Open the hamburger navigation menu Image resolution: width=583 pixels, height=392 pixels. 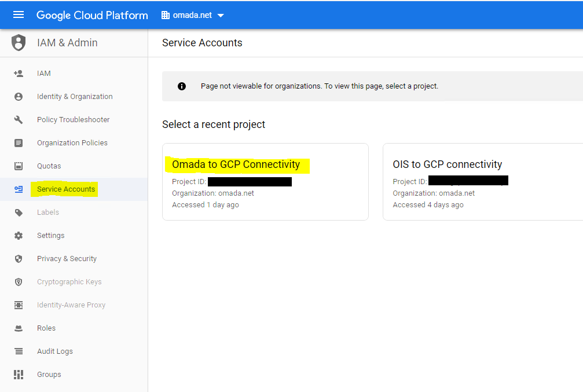click(x=18, y=15)
